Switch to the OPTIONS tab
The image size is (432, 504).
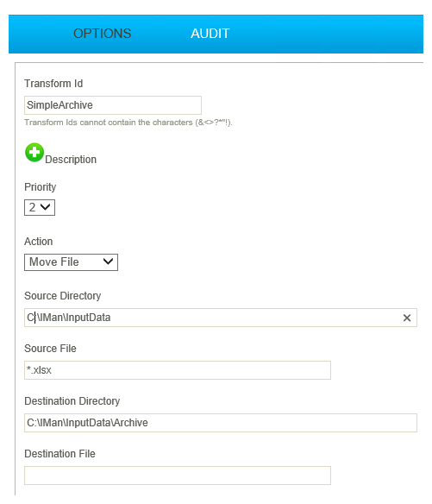coord(102,34)
